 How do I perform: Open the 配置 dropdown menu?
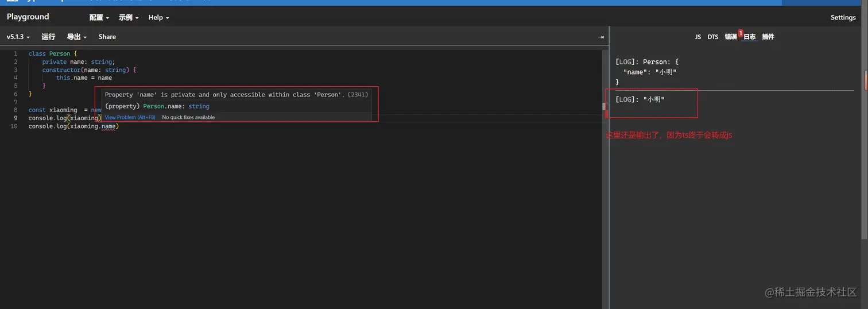pos(99,18)
